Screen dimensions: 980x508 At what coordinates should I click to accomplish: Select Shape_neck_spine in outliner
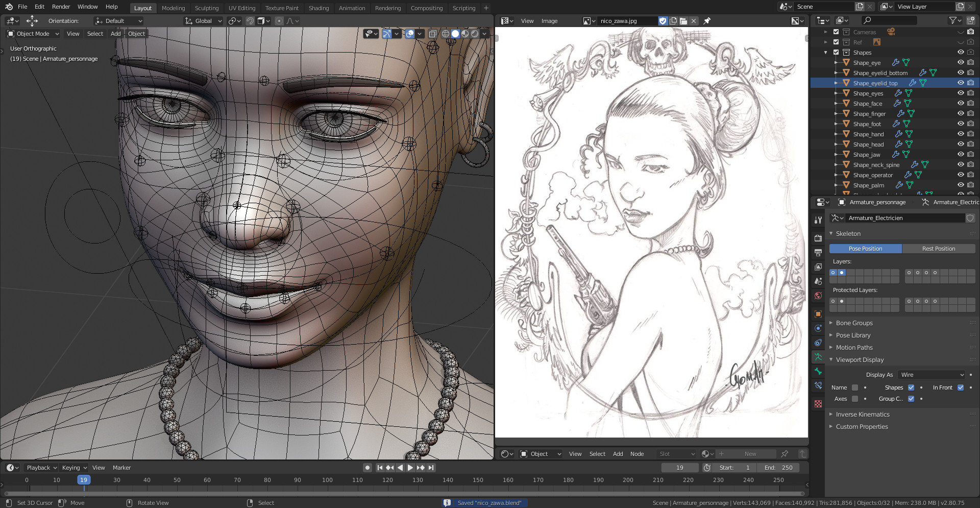pyautogui.click(x=876, y=165)
